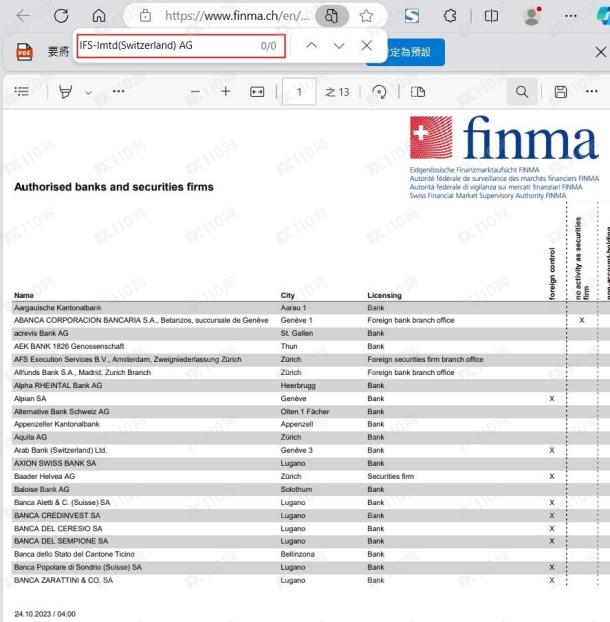Viewport: 610px width, 622px height.
Task: Select 'acrevis Bank AG' entry
Action: [x=41, y=333]
